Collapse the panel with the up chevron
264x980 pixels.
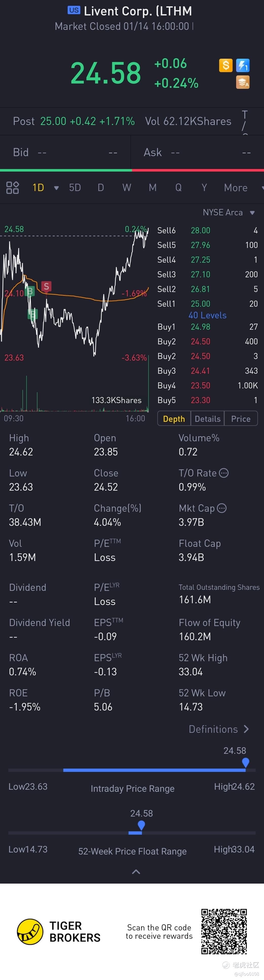point(136,872)
